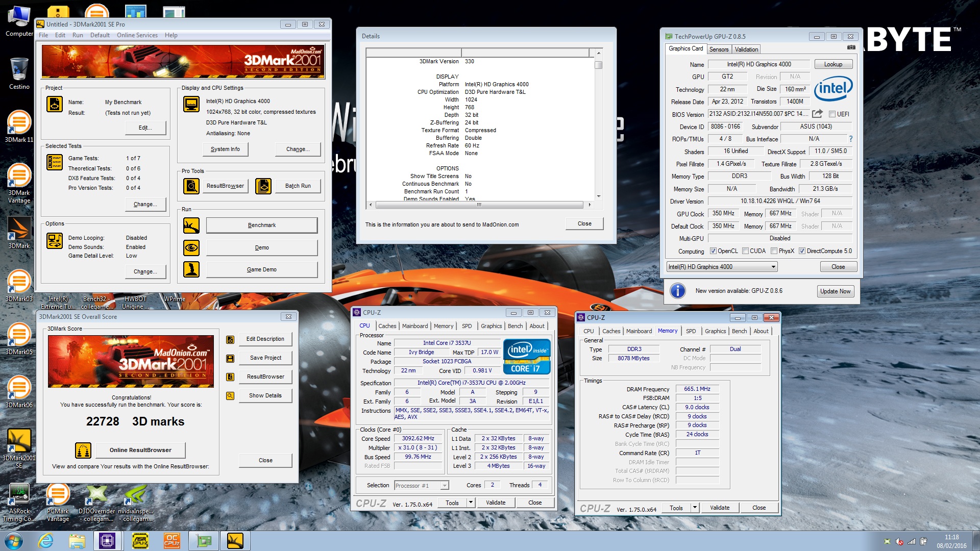Click the System Info button

pos(225,149)
